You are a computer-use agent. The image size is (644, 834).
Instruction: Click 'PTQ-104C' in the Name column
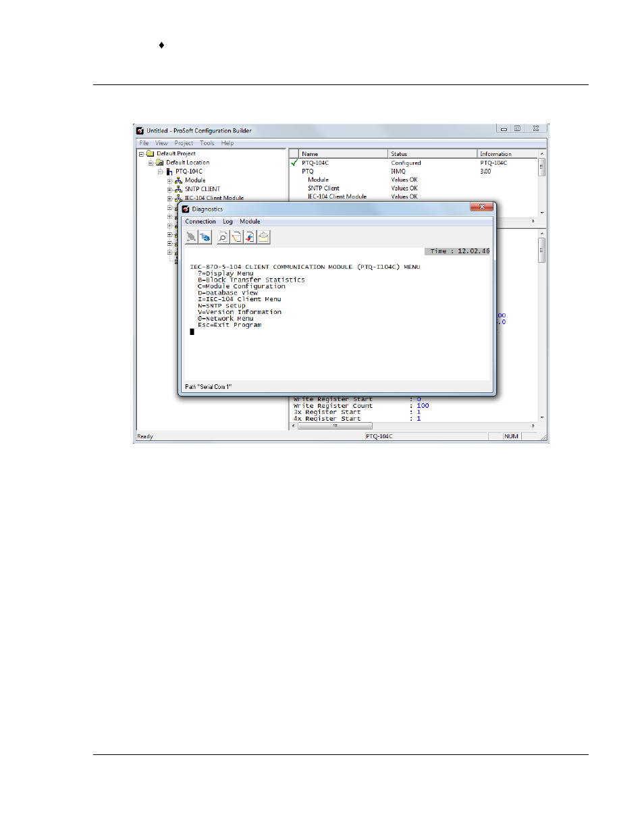315,163
